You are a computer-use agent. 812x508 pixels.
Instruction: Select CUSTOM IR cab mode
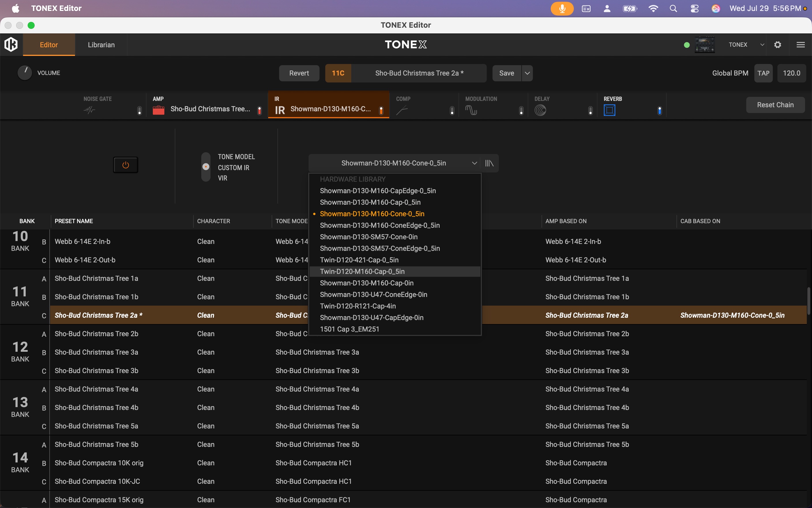pos(234,168)
